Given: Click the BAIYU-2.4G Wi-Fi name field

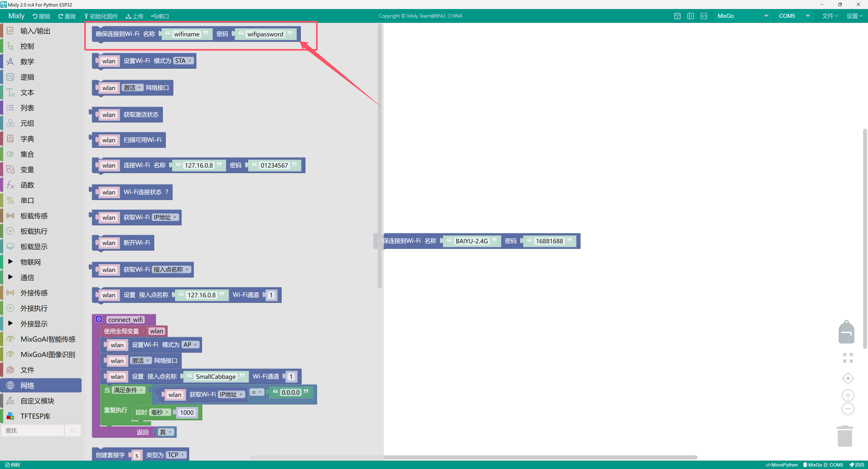Looking at the screenshot, I should tap(471, 241).
